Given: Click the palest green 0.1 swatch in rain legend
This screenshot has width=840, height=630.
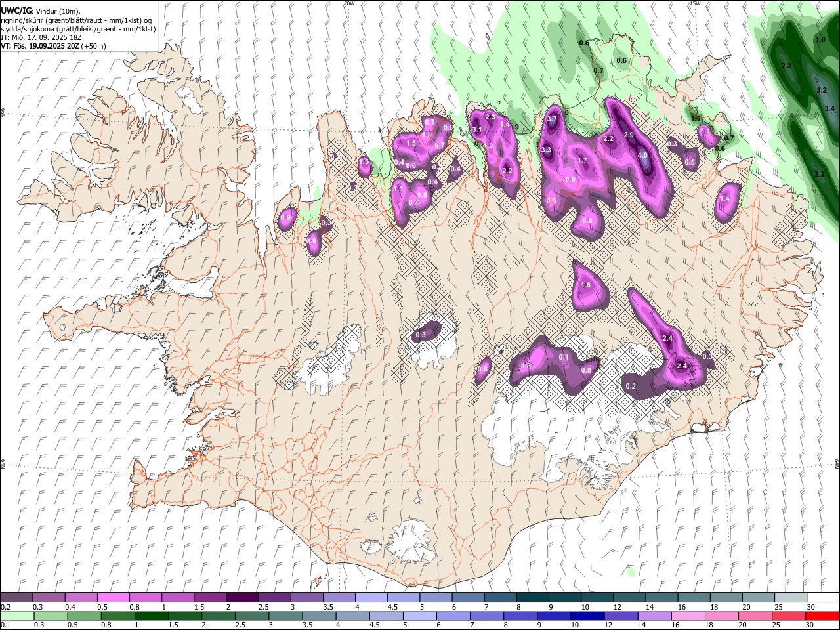Looking at the screenshot, I should pos(17,616).
